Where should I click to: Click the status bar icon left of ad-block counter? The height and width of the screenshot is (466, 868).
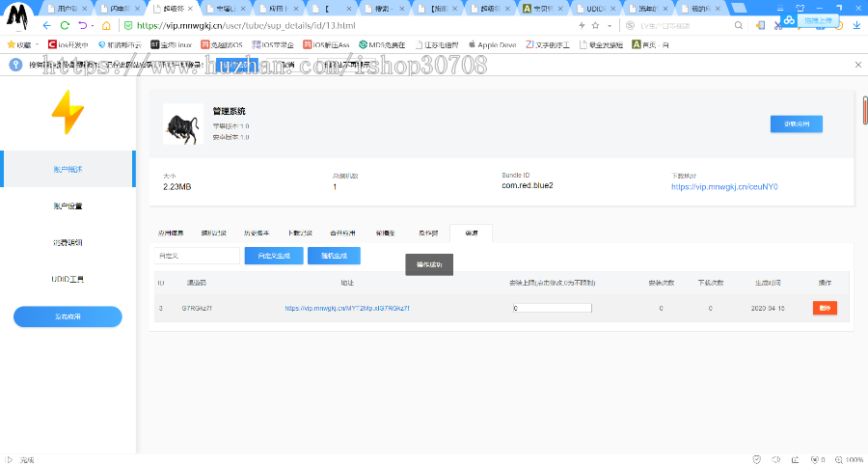[796, 459]
